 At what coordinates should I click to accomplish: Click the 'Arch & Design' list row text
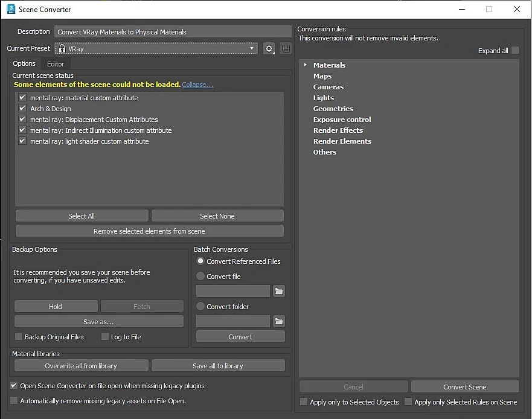[x=51, y=109]
